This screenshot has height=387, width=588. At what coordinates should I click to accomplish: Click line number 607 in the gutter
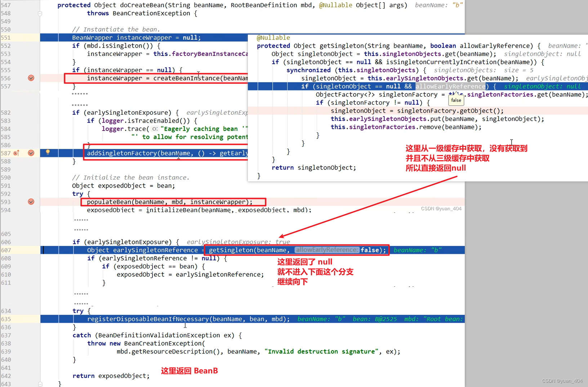tap(6, 250)
